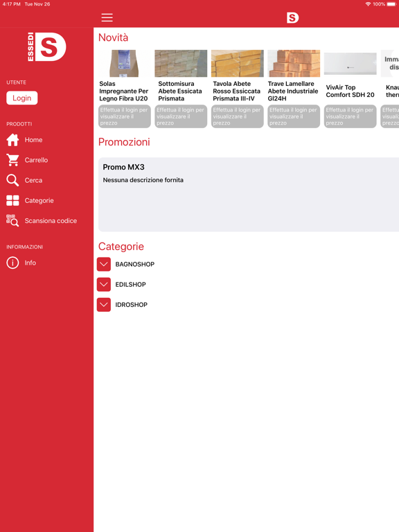Expand the EDILSHOP category chevron
Viewport: 399px width, 532px height.
pos(104,284)
